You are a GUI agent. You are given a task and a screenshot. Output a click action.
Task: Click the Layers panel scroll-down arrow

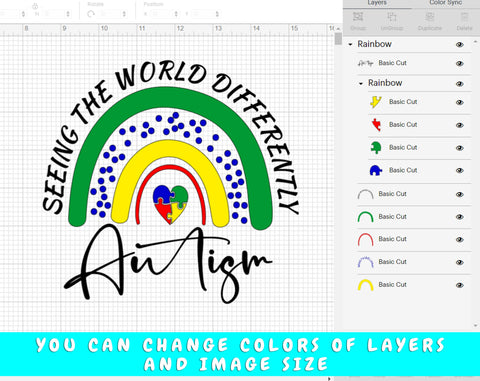pyautogui.click(x=475, y=326)
